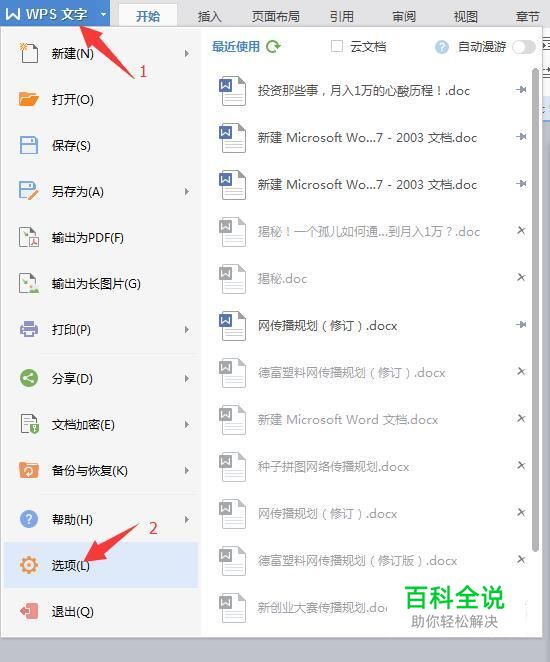Open the pinned 网传播规划（修订）.docx file
The width and height of the screenshot is (550, 662).
tap(328, 326)
